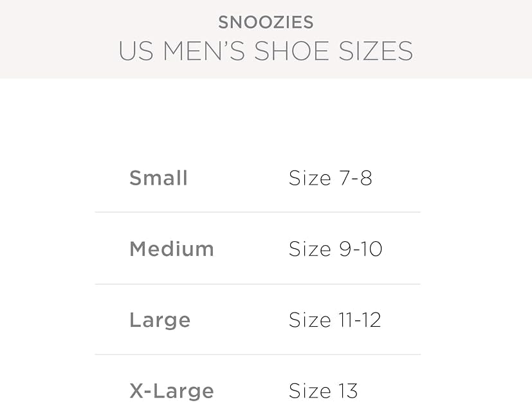The width and height of the screenshot is (532, 402).
Task: Click the divider line below the Small row
Action: [x=257, y=212]
